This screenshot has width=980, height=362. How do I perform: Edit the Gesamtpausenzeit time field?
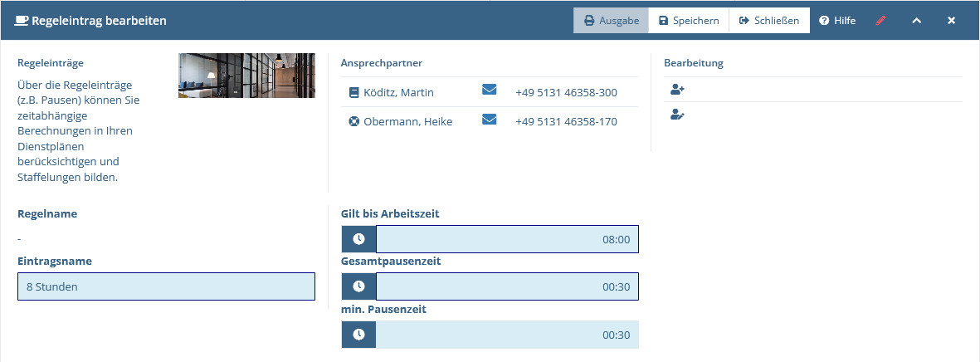pos(507,286)
